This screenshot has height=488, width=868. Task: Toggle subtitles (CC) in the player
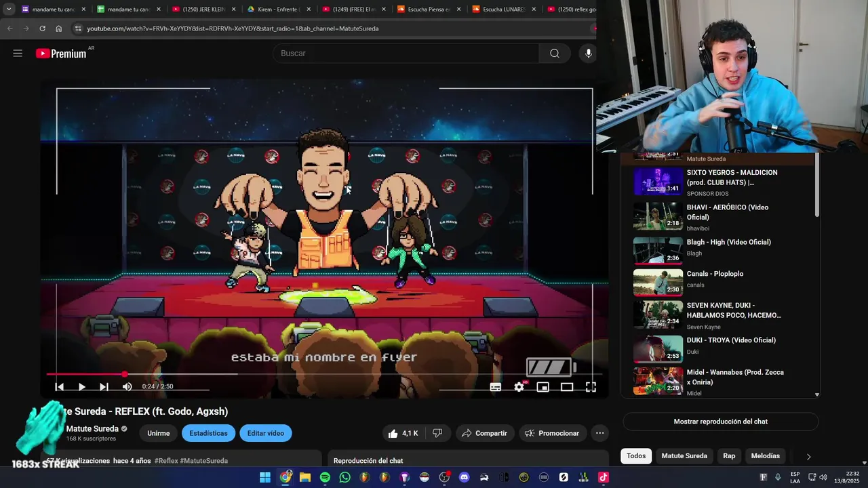tap(496, 386)
